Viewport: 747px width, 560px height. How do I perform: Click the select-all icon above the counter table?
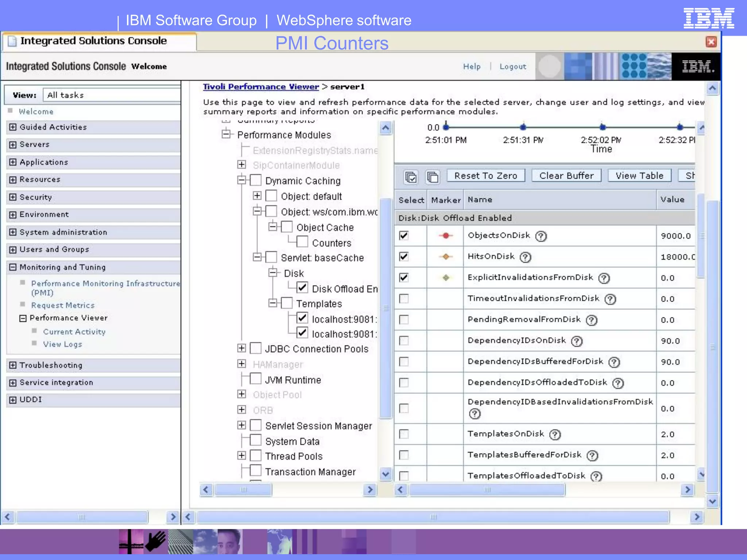click(411, 177)
